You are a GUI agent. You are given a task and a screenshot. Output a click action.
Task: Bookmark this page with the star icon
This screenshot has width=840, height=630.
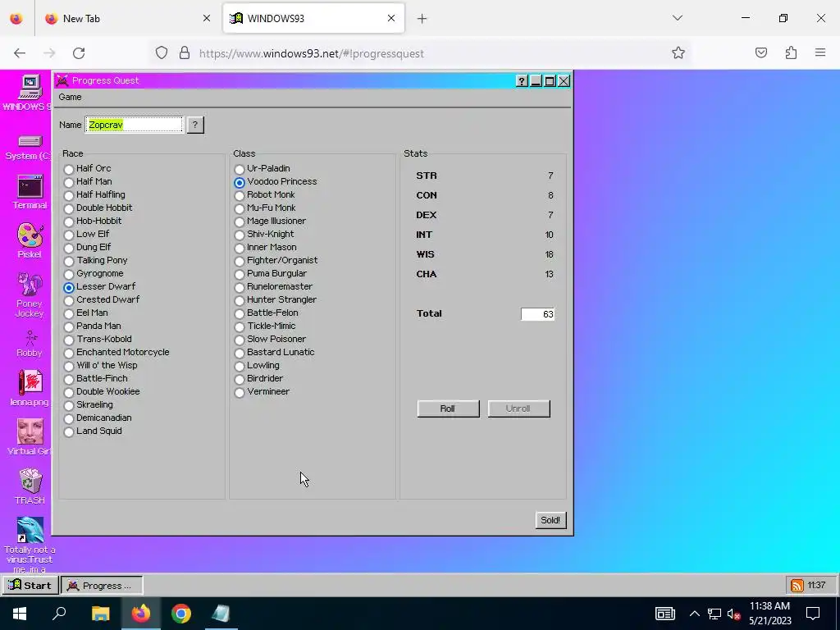point(678,52)
